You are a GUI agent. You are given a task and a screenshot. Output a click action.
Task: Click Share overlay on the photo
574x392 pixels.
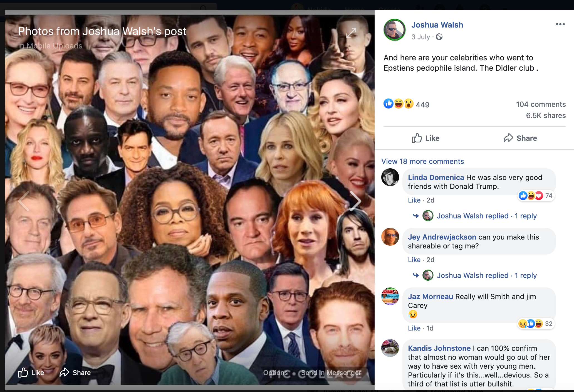tap(75, 373)
